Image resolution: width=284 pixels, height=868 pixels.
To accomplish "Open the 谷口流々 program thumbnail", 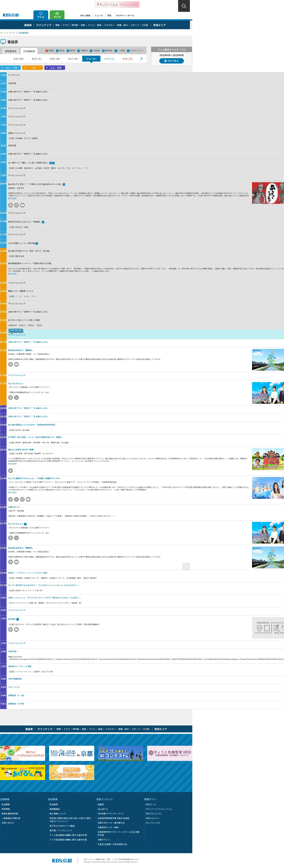I will 268,628.
